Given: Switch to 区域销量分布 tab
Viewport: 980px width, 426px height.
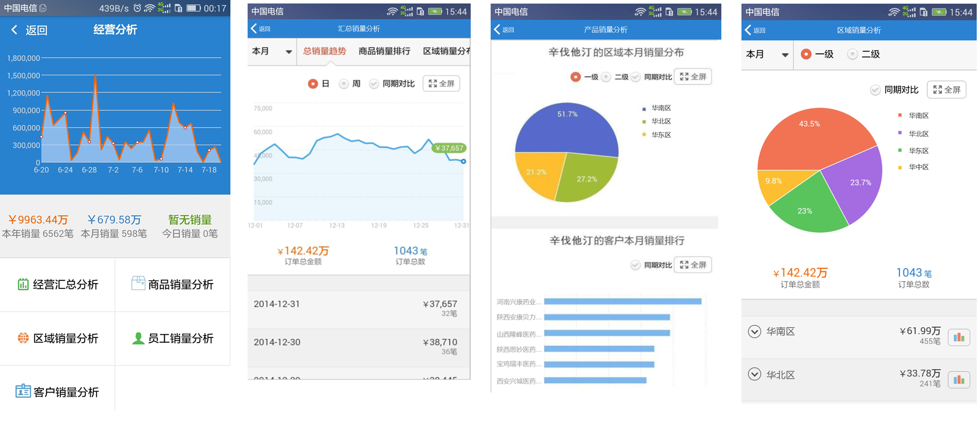Looking at the screenshot, I should point(446,51).
